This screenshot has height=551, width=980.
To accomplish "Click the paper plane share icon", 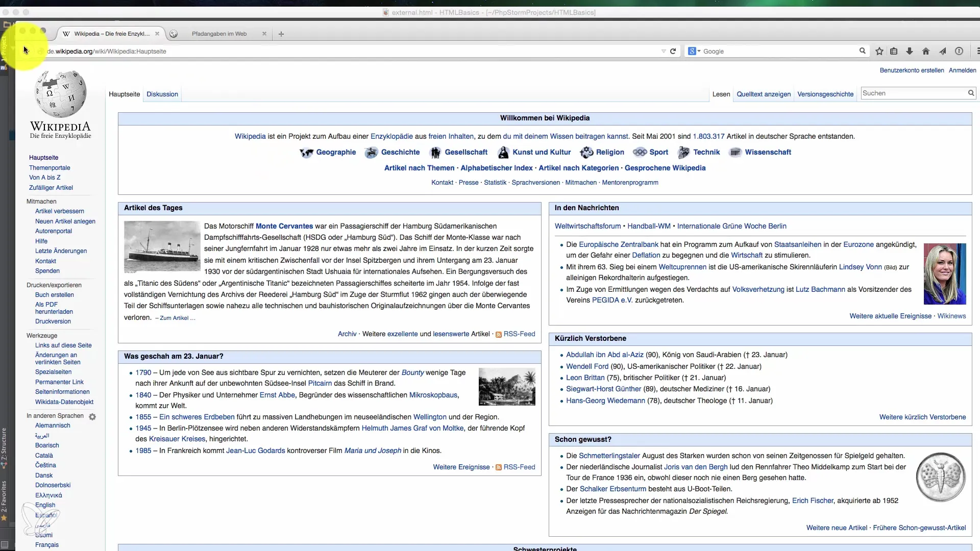I will pos(943,51).
